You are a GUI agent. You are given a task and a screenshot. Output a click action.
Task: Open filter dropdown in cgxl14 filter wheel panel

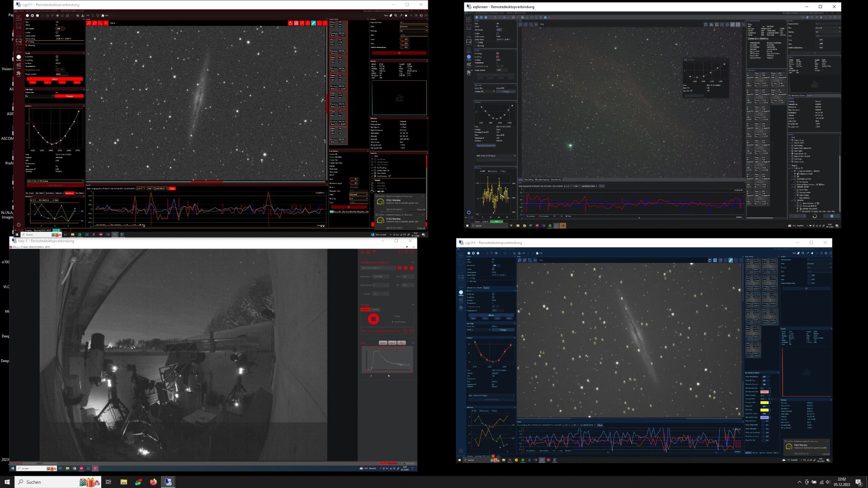pos(478,330)
